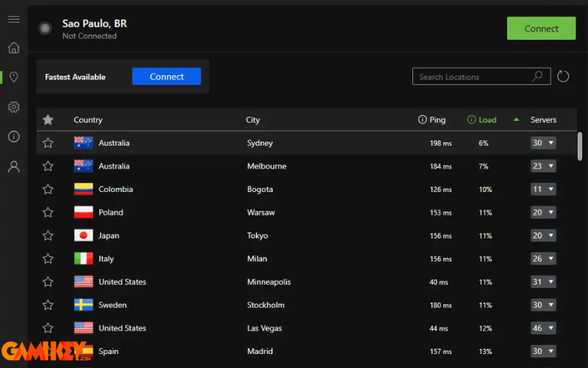
Task: Expand servers dropdown for Sydney
Action: point(543,143)
